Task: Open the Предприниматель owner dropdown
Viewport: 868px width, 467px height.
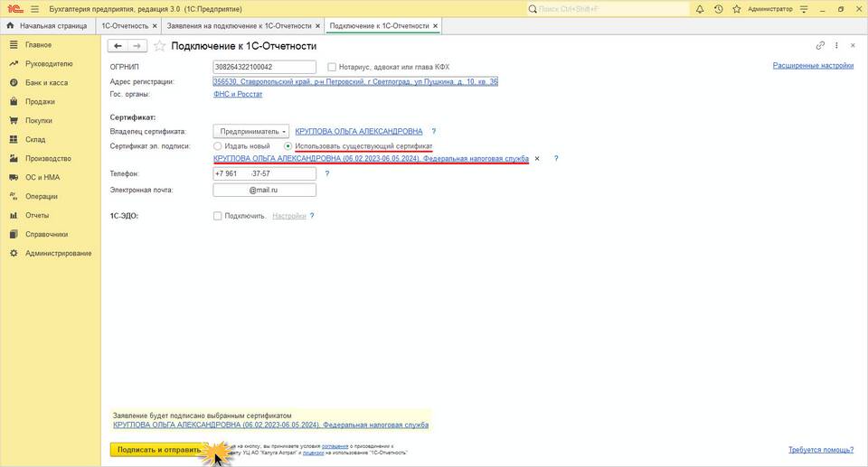Action: (251, 131)
